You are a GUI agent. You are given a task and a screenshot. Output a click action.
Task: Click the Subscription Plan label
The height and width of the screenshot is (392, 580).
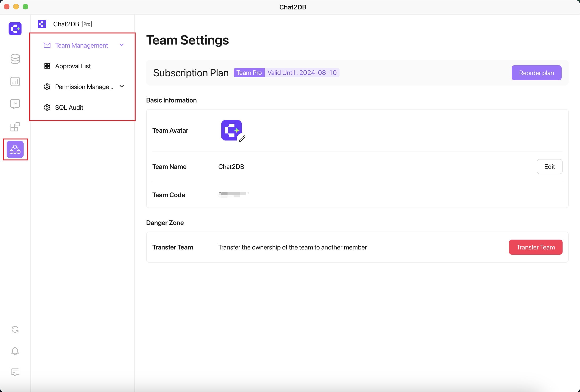click(x=191, y=73)
